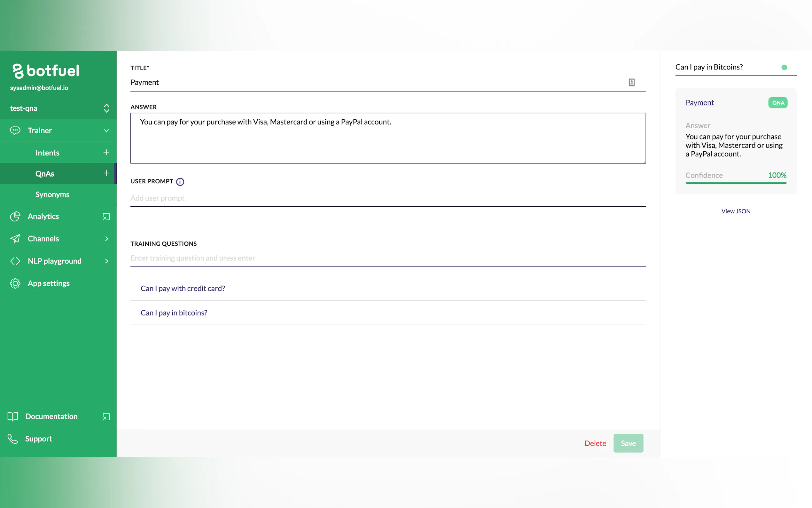
Task: Open Documentation in the sidebar
Action: pyautogui.click(x=51, y=416)
